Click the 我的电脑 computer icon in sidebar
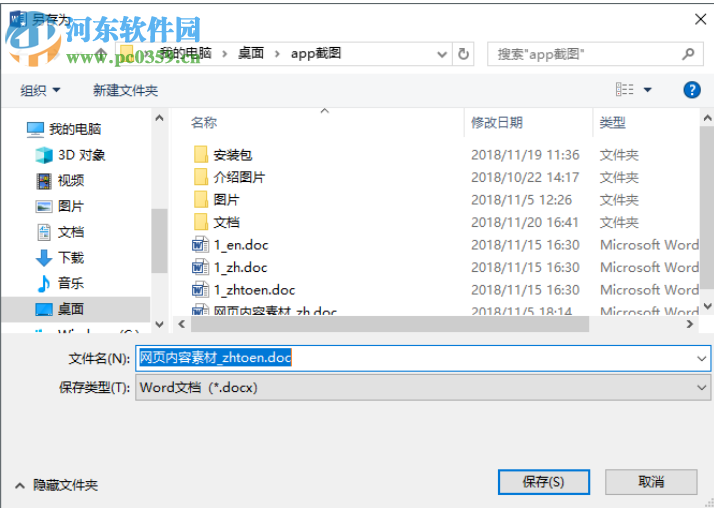714x508 pixels. pyautogui.click(x=35, y=129)
